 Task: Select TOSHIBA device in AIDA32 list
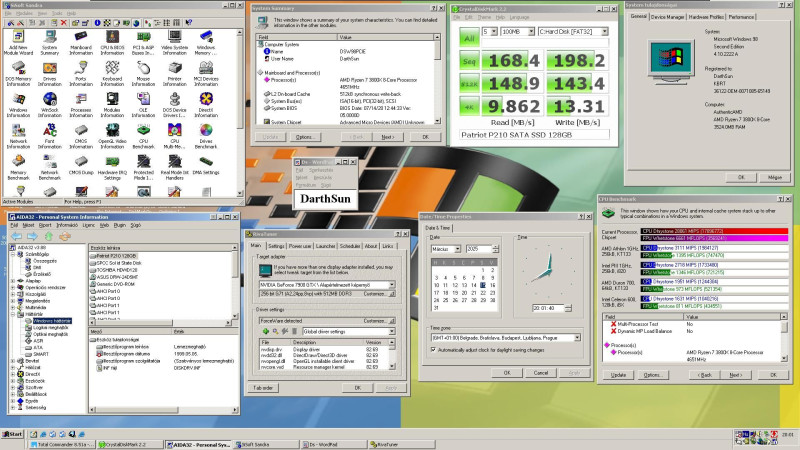(117, 270)
